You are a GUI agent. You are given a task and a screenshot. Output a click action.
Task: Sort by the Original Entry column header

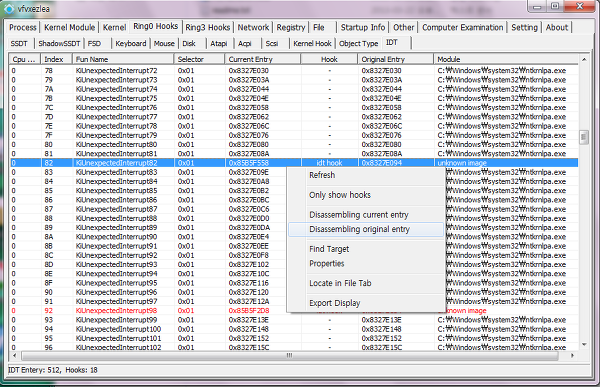point(396,59)
